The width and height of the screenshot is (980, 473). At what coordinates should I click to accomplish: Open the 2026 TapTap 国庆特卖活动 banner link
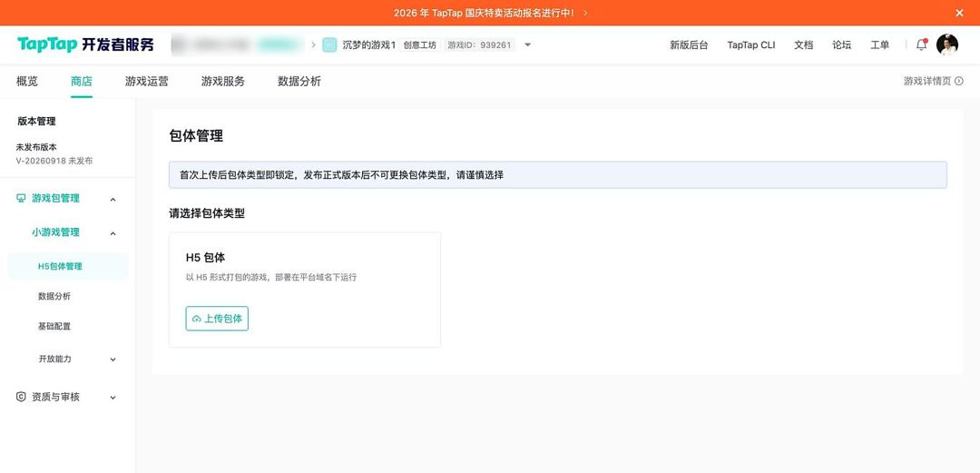coord(490,13)
